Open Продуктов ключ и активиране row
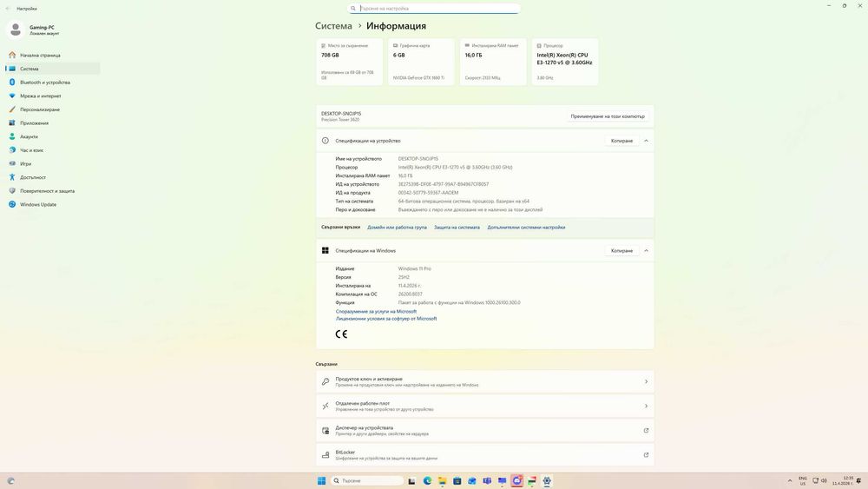 [485, 381]
